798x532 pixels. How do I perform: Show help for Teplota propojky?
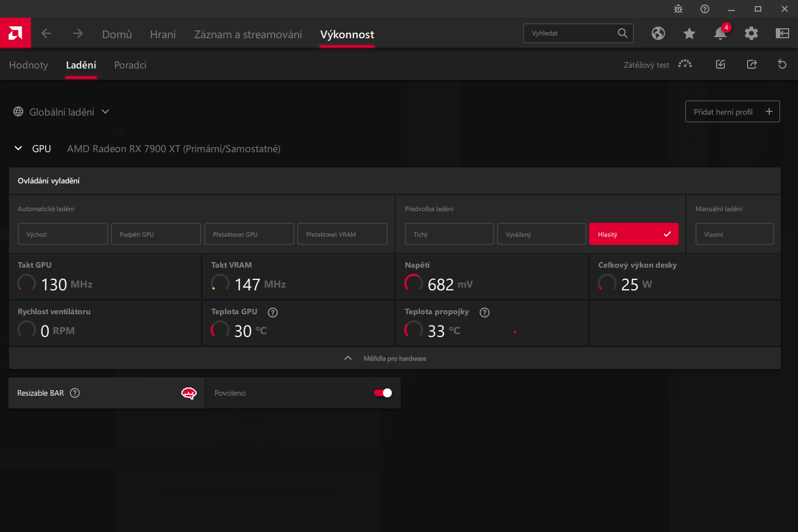485,313
